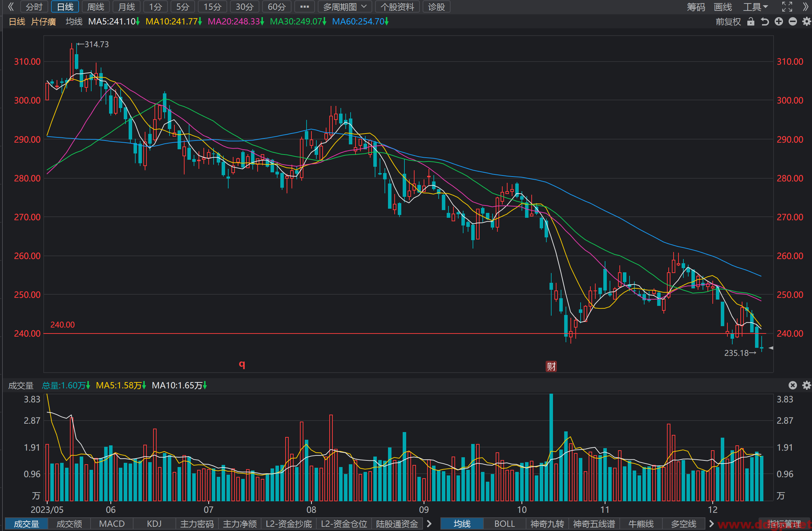This screenshot has height=531, width=812.
Task: Expand more indicators arrow after 陆股通资金
Action: click(429, 524)
